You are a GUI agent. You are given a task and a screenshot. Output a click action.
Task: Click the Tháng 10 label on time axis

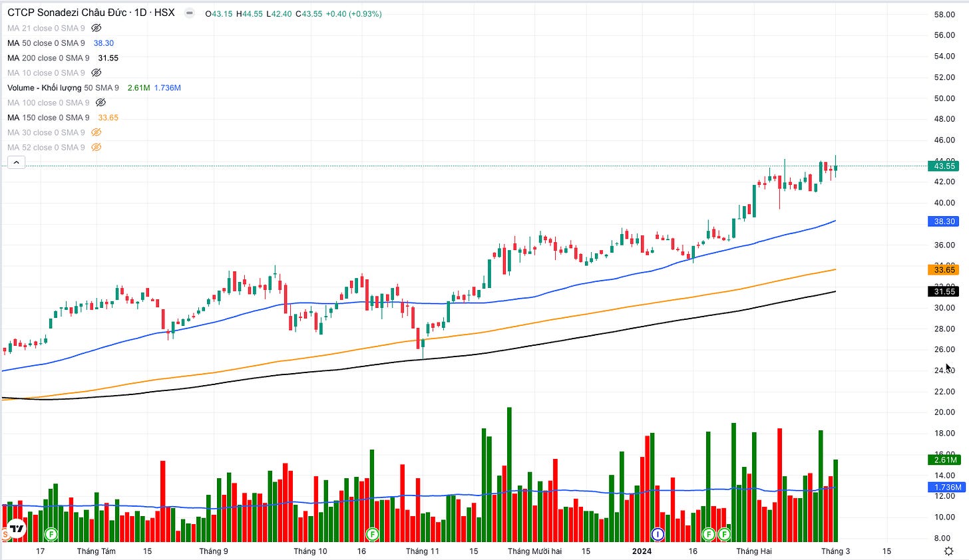(311, 551)
